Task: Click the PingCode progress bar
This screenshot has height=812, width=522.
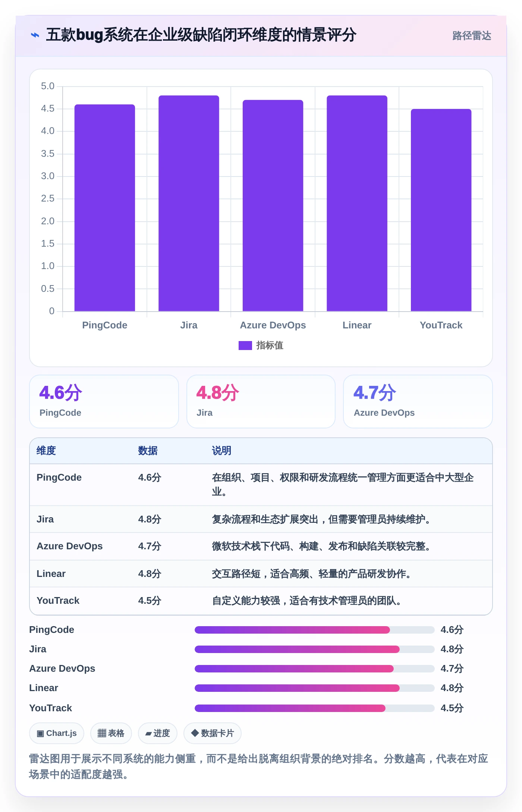Action: [x=314, y=630]
